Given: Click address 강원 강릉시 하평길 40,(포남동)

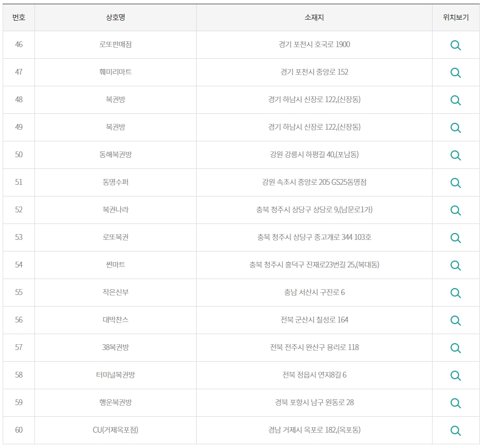Looking at the screenshot, I should [314, 155].
